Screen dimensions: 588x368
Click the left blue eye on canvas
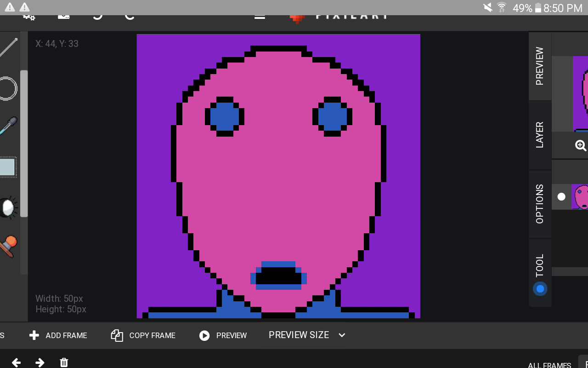[225, 117]
